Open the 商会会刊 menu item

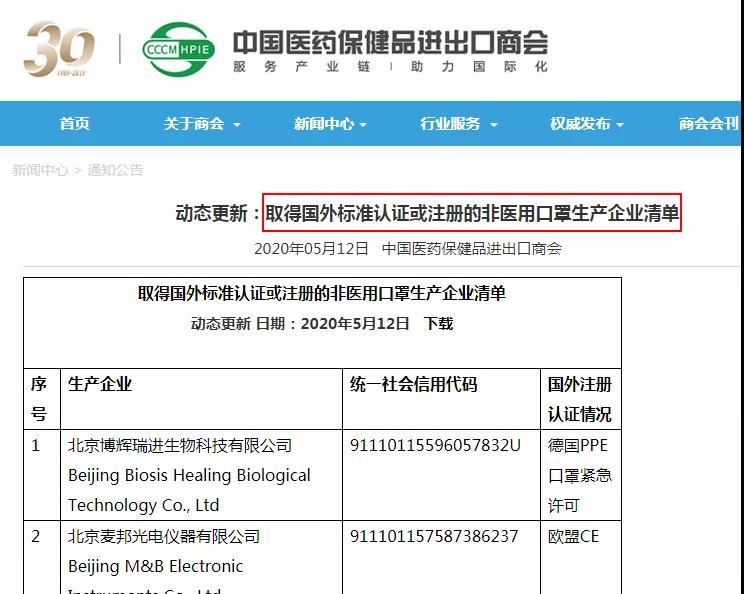coord(709,124)
